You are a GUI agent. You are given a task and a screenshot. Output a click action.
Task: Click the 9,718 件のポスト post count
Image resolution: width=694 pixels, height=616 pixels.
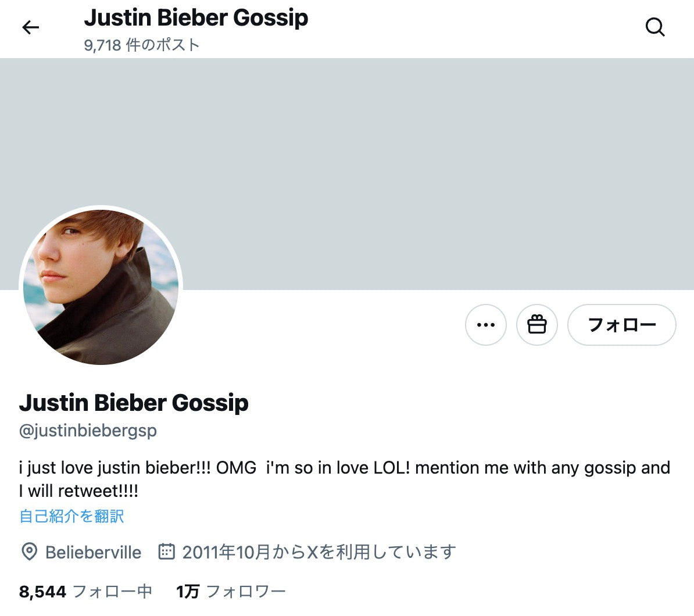coord(142,45)
